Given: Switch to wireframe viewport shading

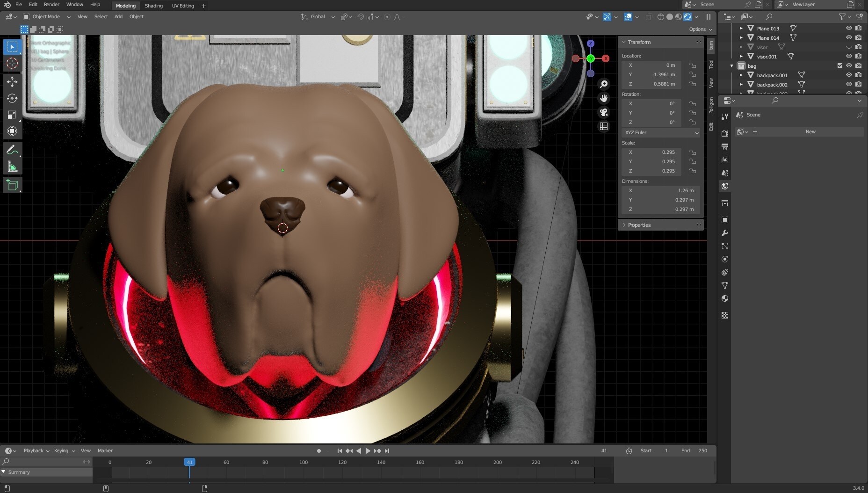Looking at the screenshot, I should [661, 17].
